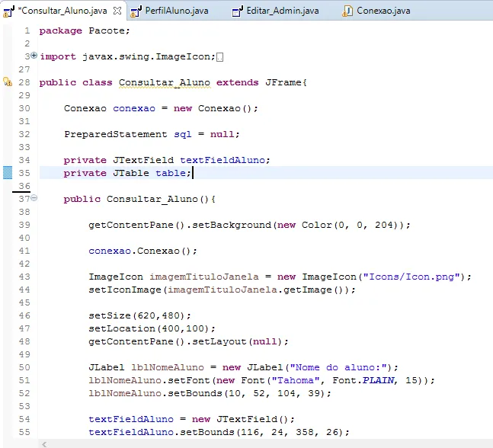Click 'JTable' on line 35
Viewport: 493px width, 448px height.
pyautogui.click(x=131, y=173)
